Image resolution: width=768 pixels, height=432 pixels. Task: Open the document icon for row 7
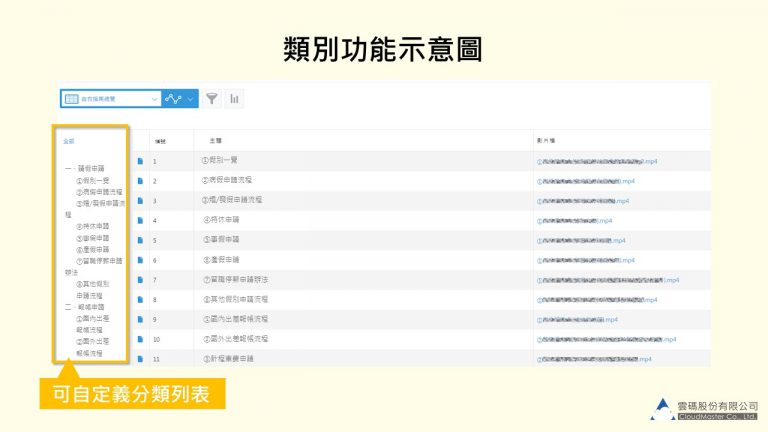(x=140, y=280)
